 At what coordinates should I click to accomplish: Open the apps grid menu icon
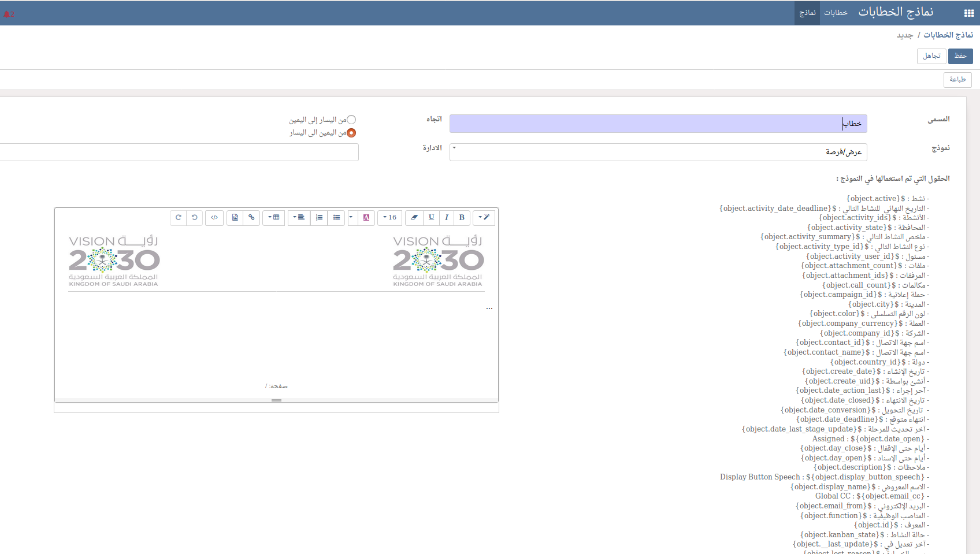coord(969,13)
